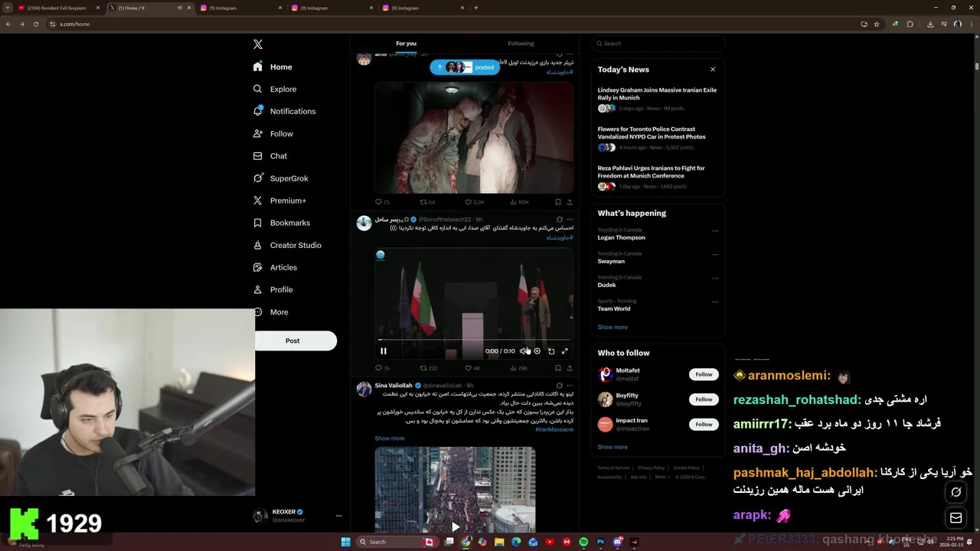Open Premium+ in the sidebar
Viewport: 980px width, 551px height.
coord(279,201)
